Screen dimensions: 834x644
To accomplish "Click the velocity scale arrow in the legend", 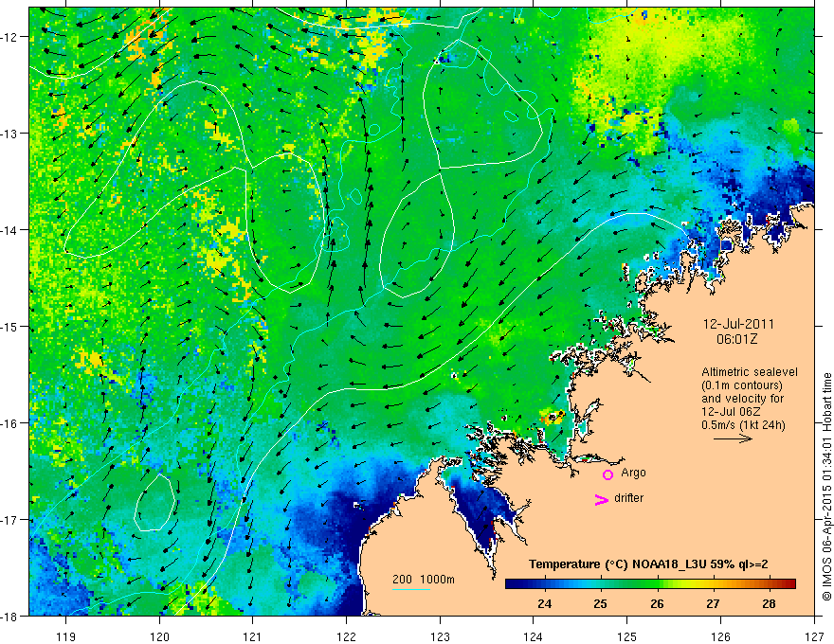I will 733,438.
